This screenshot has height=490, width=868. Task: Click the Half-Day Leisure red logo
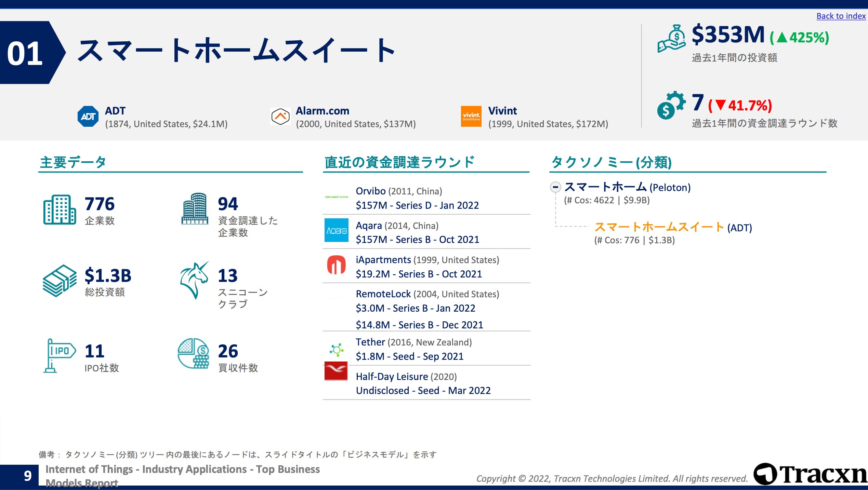(x=336, y=371)
